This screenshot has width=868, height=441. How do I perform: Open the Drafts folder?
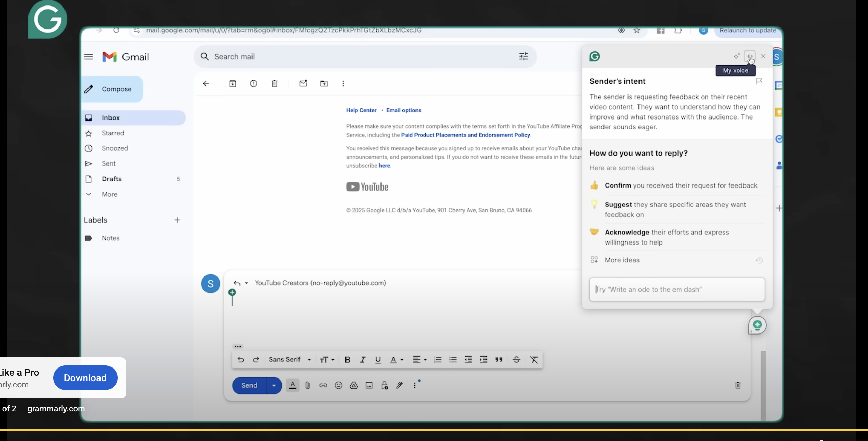(112, 179)
